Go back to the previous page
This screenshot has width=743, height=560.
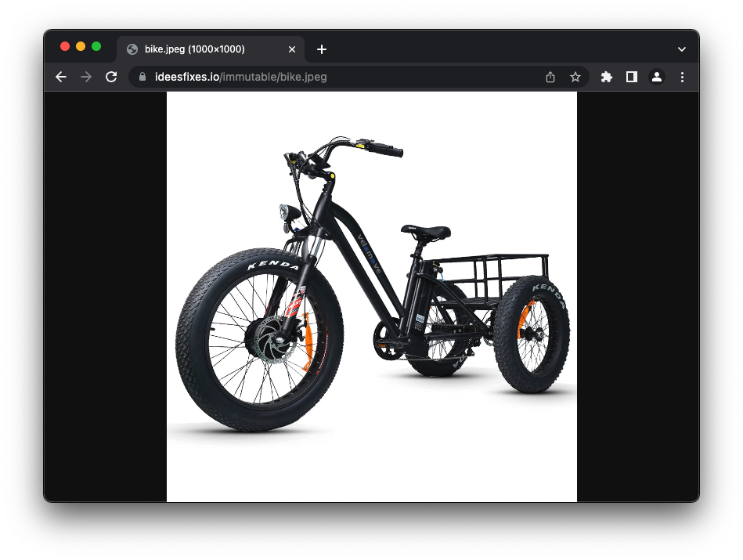point(61,77)
